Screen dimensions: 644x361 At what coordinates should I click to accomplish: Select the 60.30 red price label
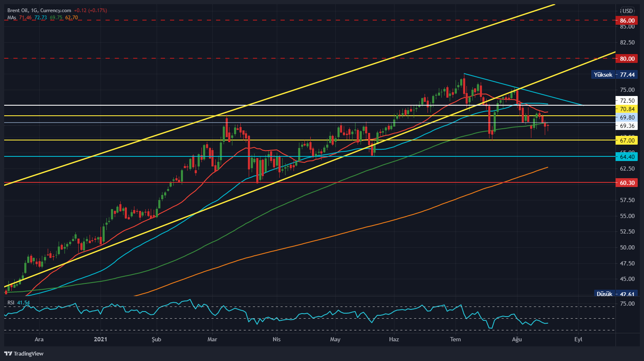627,183
